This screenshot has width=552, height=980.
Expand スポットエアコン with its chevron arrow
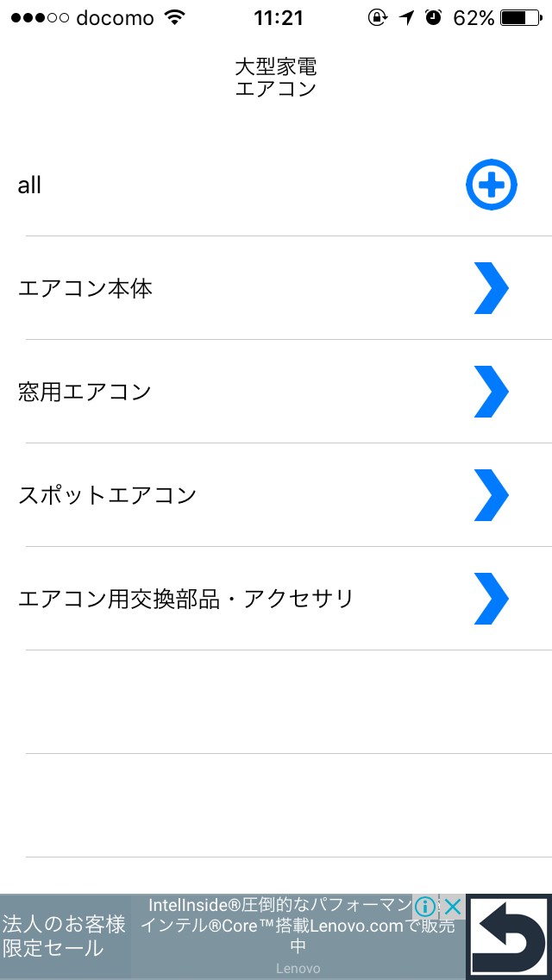point(492,495)
